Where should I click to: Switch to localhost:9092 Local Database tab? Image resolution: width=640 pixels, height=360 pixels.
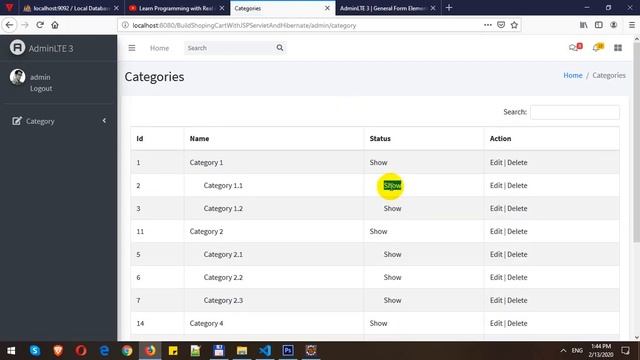(x=71, y=8)
